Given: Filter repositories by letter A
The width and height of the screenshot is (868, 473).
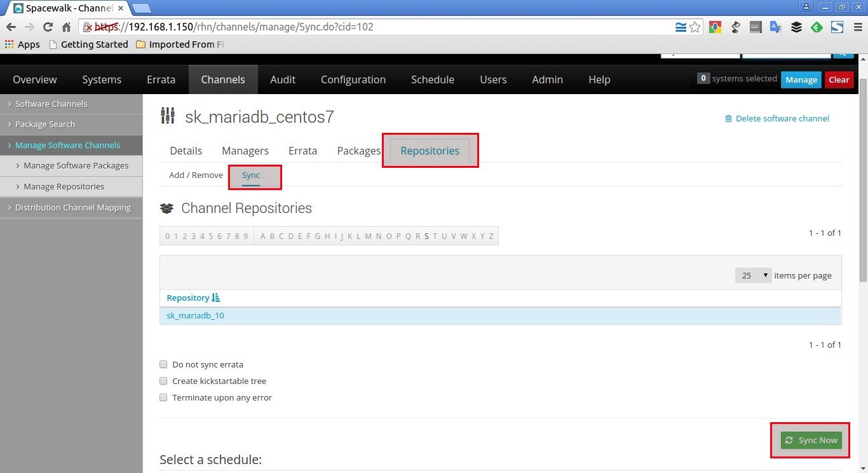Looking at the screenshot, I should pyautogui.click(x=263, y=236).
